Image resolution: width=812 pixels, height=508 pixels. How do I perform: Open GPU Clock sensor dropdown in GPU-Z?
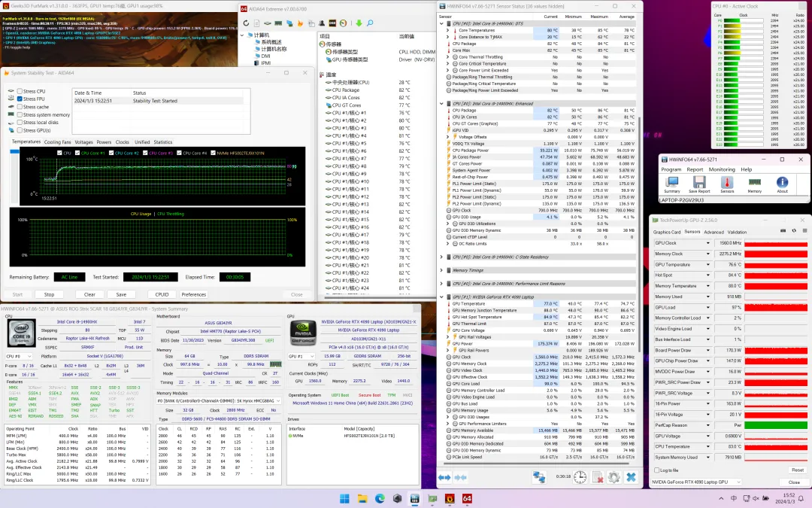(x=708, y=243)
